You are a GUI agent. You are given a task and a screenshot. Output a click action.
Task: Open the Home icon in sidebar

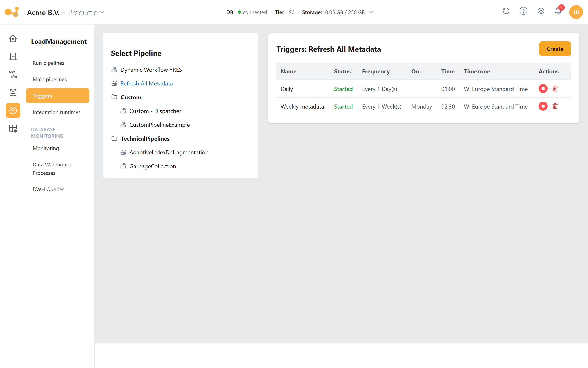[13, 38]
